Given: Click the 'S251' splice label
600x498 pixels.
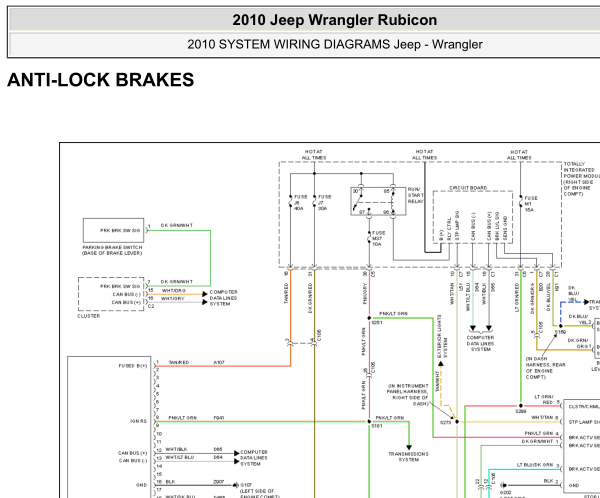Looking at the screenshot, I should 377,323.
